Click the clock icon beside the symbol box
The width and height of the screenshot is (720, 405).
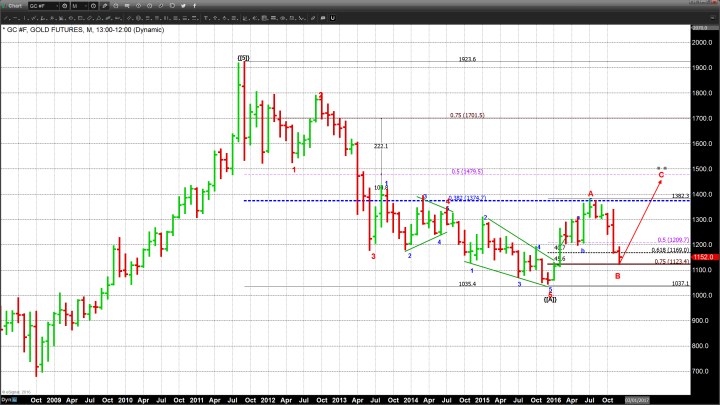(x=63, y=6)
